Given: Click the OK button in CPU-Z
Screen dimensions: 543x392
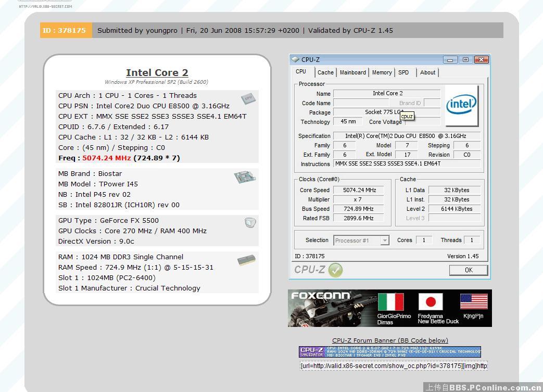Looking at the screenshot, I should 469,270.
